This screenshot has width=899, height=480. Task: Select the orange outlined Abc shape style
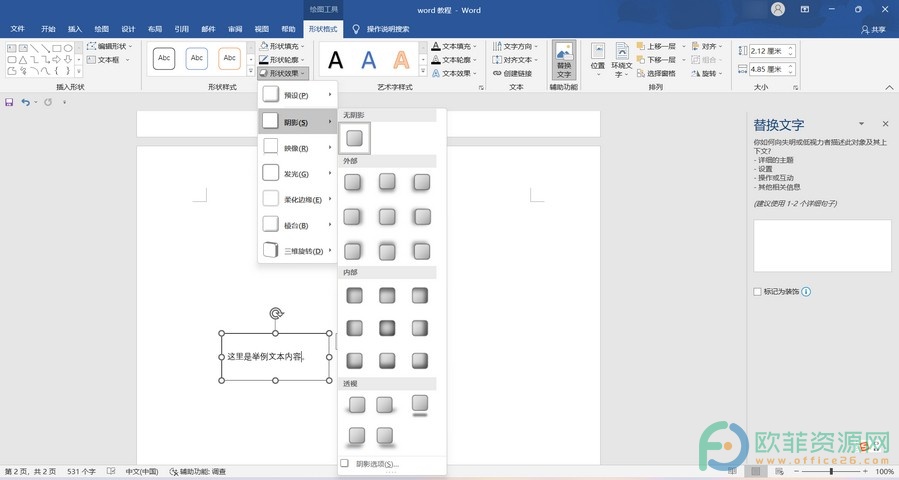(x=229, y=58)
